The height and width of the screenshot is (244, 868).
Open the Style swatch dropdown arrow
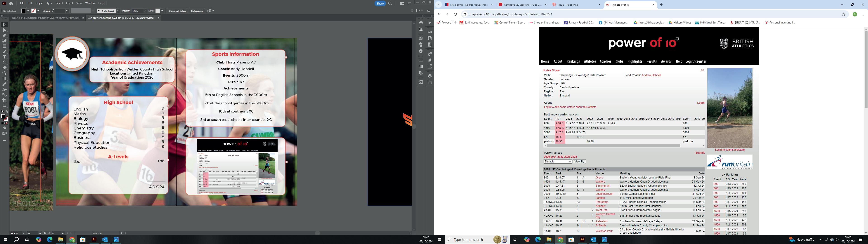pyautogui.click(x=162, y=11)
